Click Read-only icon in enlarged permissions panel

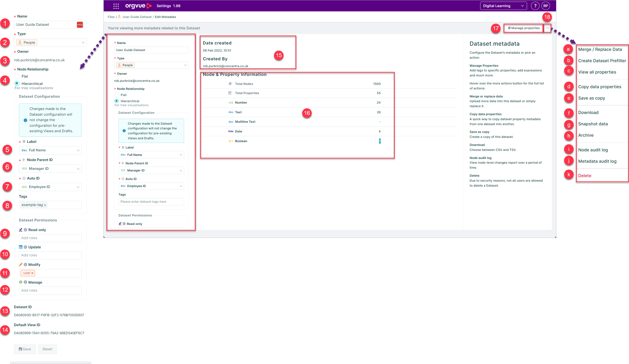[21, 230]
